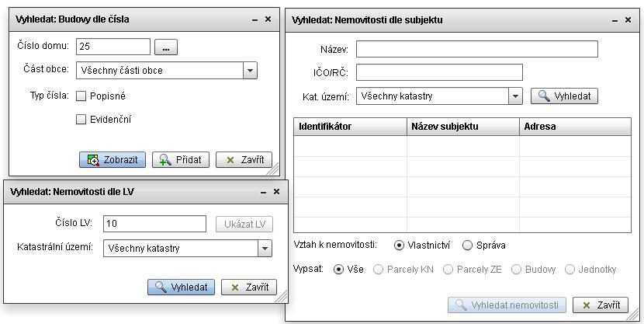The image size is (644, 324).
Task: Close Budovy dle čísla window with X
Action: [268, 19]
